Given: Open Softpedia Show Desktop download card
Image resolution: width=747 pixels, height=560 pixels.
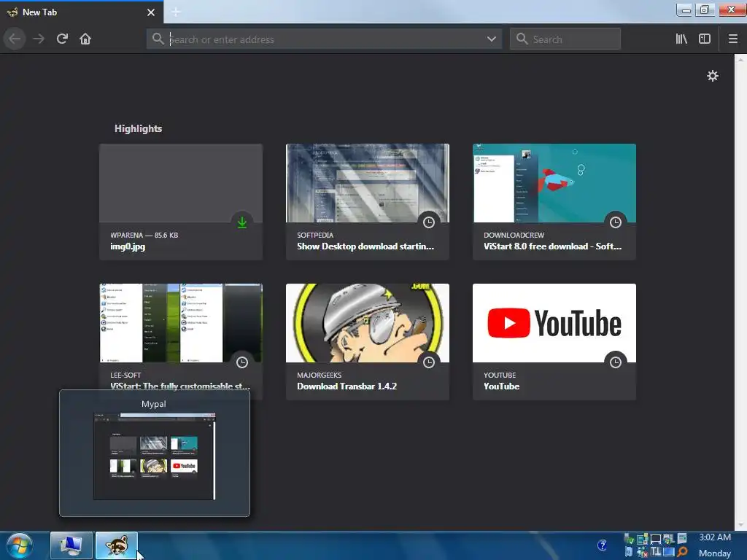Looking at the screenshot, I should [x=368, y=202].
